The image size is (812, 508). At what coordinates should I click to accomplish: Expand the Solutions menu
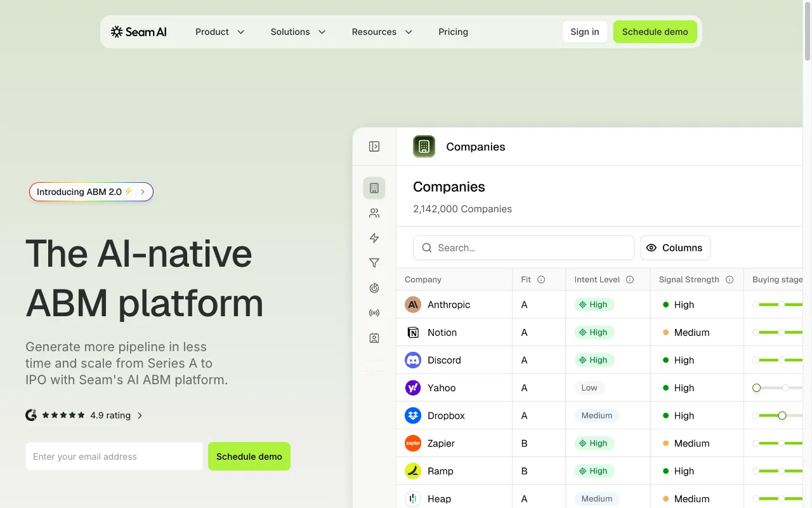pyautogui.click(x=298, y=32)
